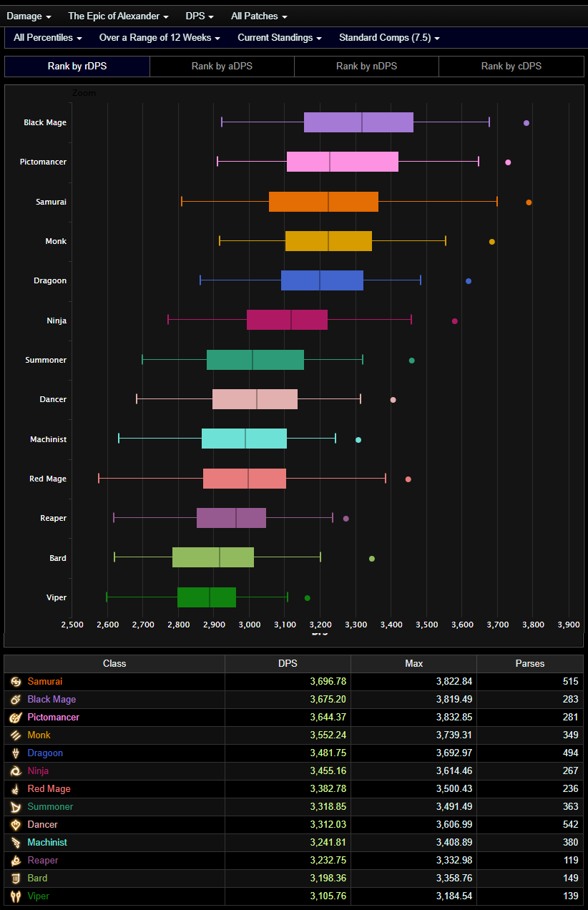Click the salmon Red Mage box plot bar
Image resolution: width=588 pixels, height=910 pixels.
(x=245, y=479)
